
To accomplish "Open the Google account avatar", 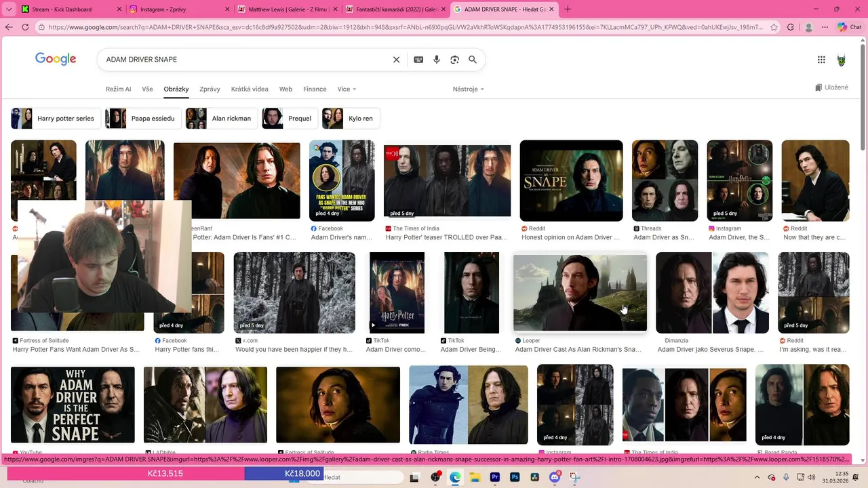I will (842, 60).
